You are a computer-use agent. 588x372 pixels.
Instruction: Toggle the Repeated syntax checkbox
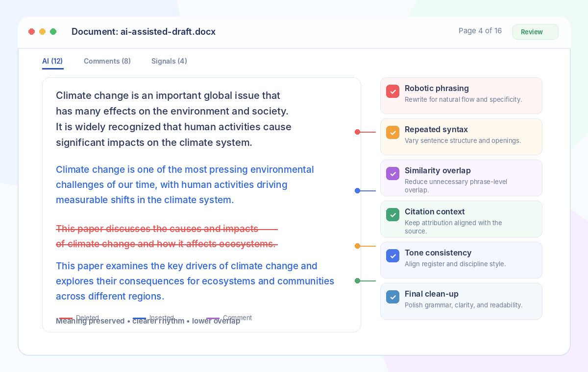click(x=392, y=133)
